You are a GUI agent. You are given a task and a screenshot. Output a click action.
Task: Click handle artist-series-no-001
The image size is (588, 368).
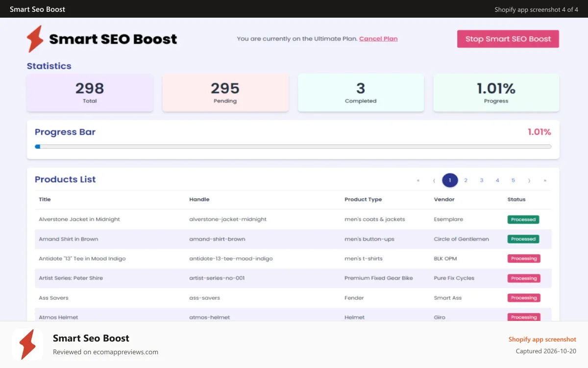click(x=217, y=278)
